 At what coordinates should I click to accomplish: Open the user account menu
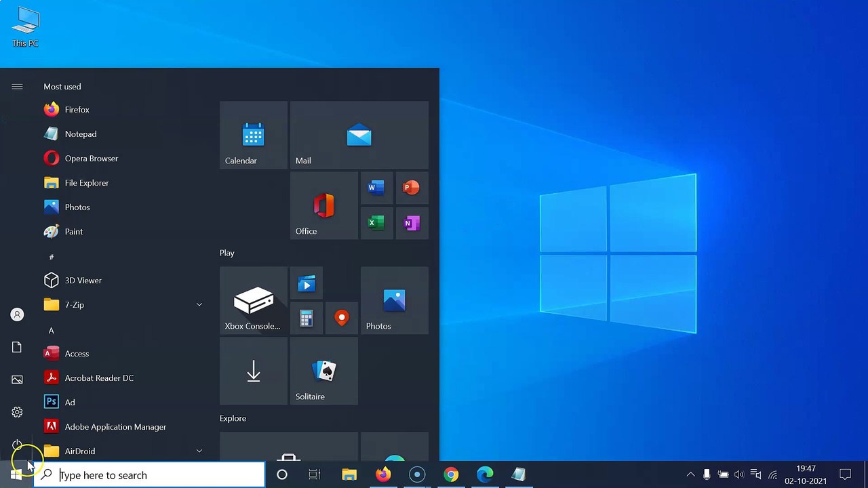pyautogui.click(x=17, y=314)
